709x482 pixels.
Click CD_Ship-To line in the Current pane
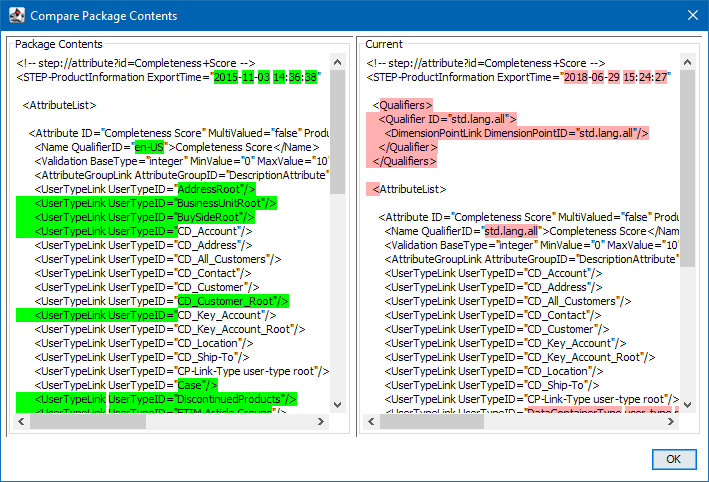point(492,386)
